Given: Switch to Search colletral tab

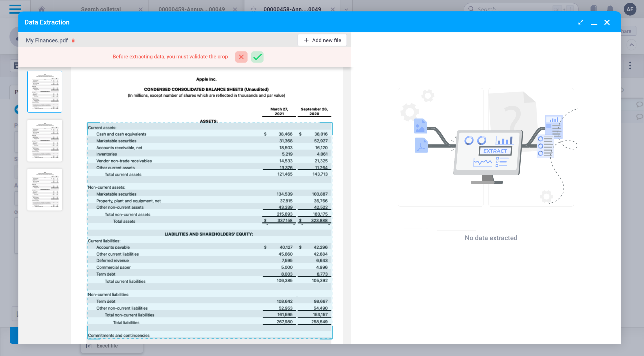Looking at the screenshot, I should click(x=101, y=9).
